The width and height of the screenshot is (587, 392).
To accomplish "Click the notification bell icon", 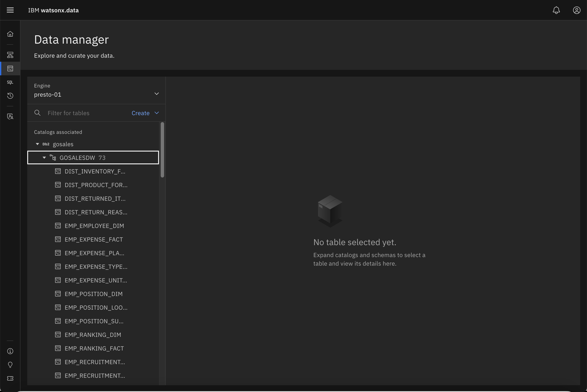I will tap(556, 10).
